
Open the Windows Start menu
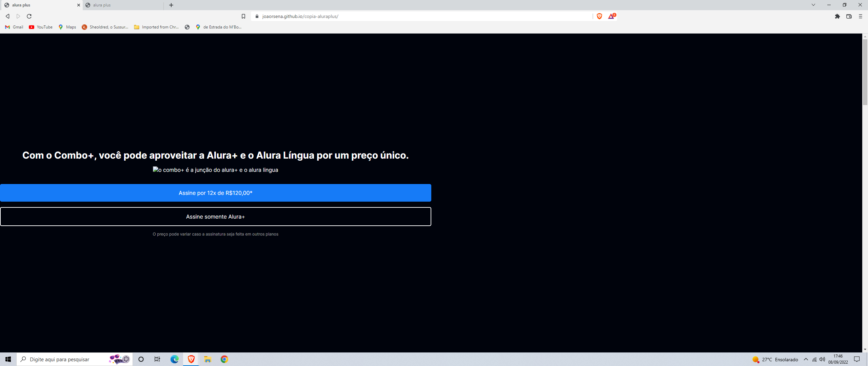pos(8,359)
